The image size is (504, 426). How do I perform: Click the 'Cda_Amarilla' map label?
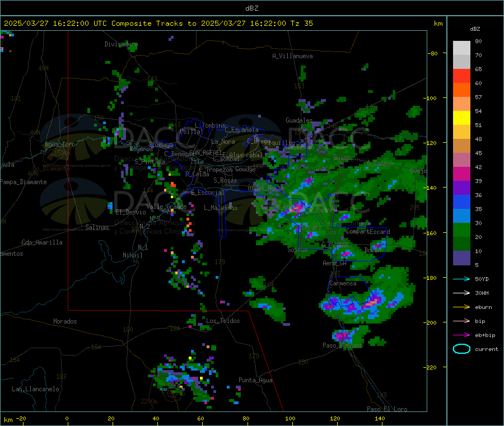point(42,242)
